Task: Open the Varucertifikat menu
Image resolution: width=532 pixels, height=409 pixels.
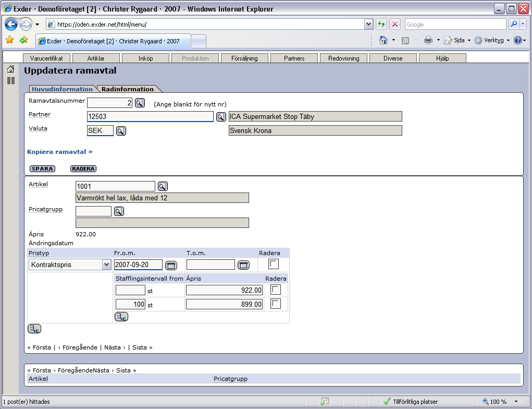Action: tap(46, 58)
